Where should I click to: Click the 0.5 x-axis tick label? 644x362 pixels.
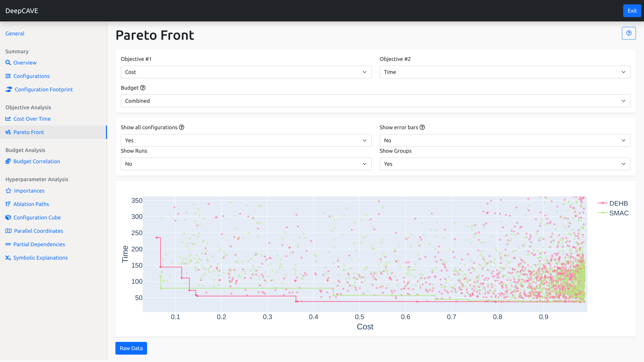click(360, 317)
